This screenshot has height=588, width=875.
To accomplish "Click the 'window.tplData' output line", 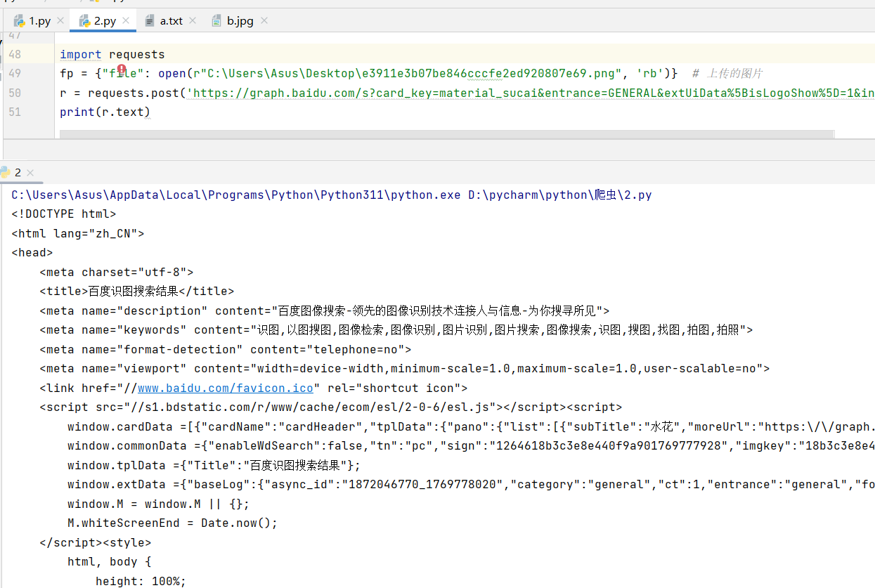I will click(x=214, y=465).
